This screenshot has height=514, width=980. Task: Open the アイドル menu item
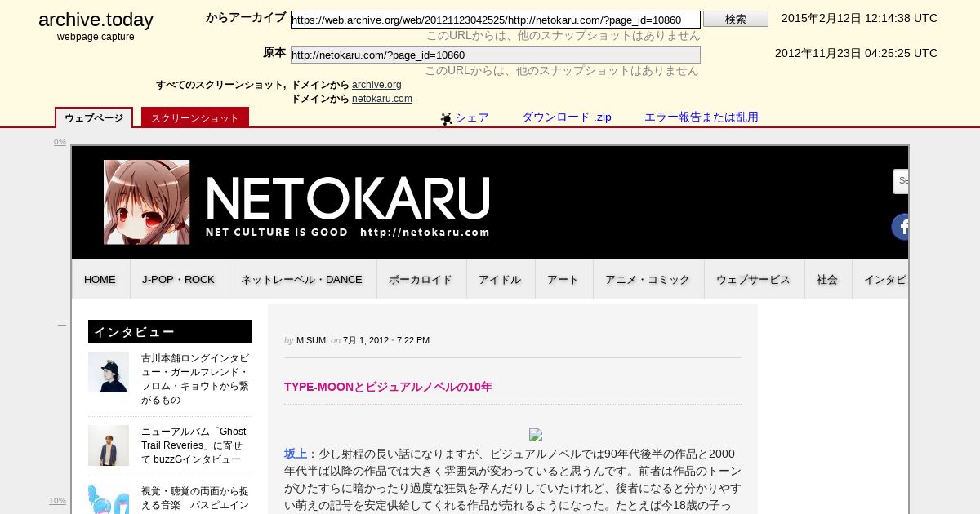click(x=500, y=279)
